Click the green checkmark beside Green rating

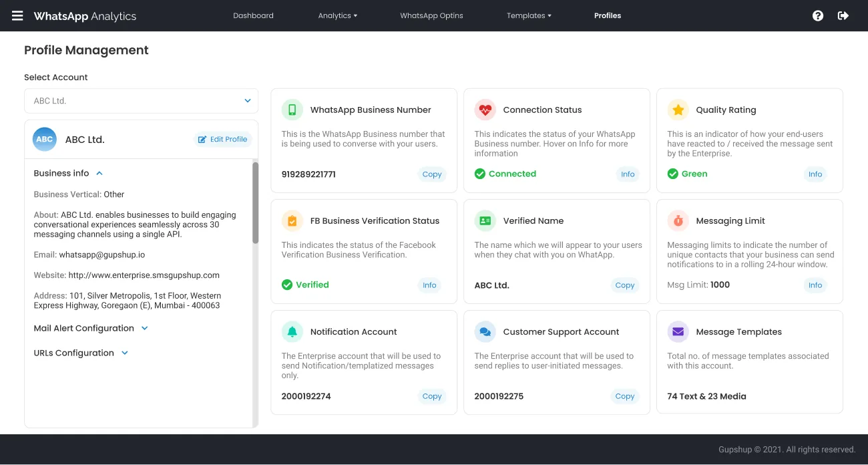[x=672, y=174]
